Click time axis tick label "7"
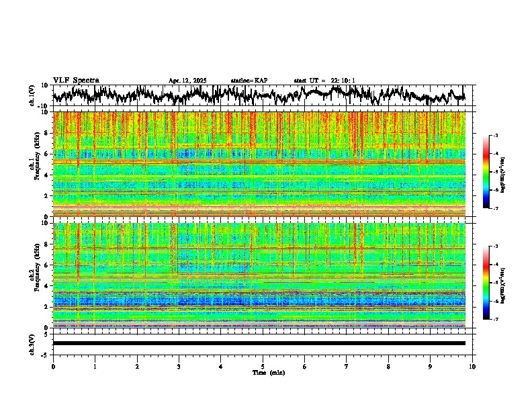 [347, 367]
